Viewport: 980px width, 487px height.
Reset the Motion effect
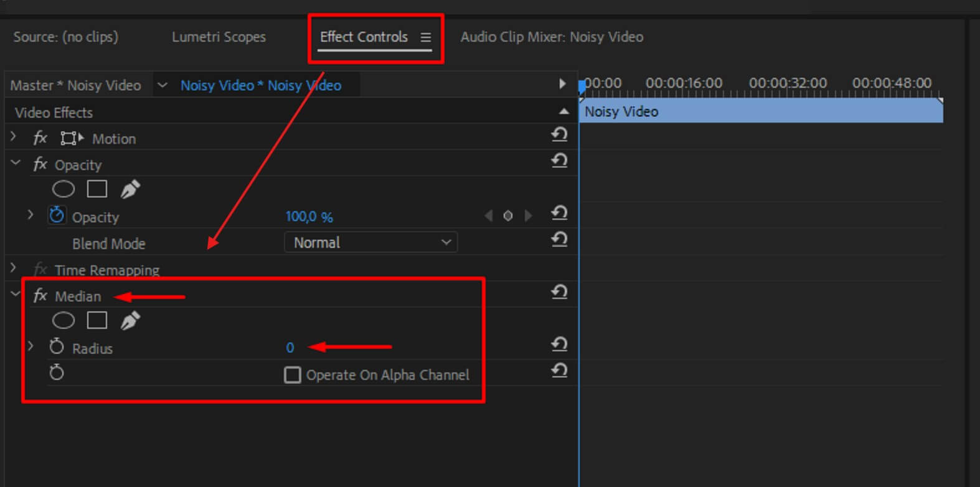(559, 134)
